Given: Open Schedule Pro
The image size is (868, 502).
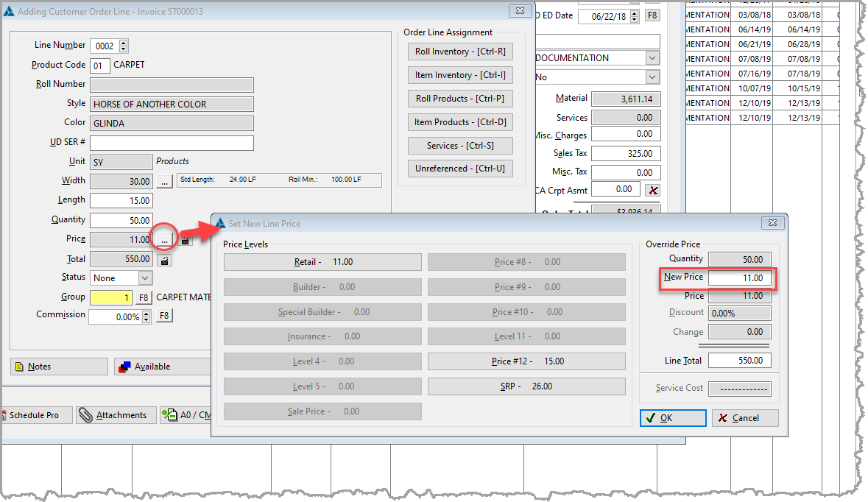Looking at the screenshot, I should tap(36, 415).
